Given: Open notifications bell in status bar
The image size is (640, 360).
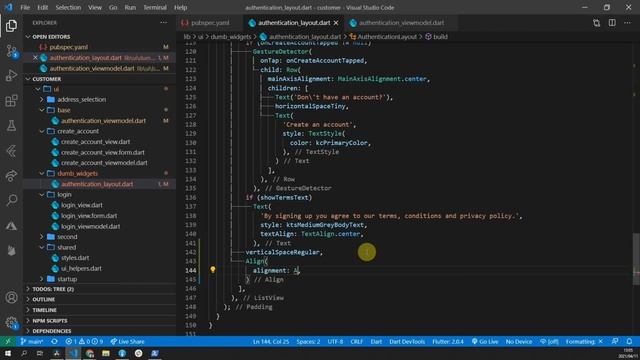Looking at the screenshot, I should (x=629, y=342).
